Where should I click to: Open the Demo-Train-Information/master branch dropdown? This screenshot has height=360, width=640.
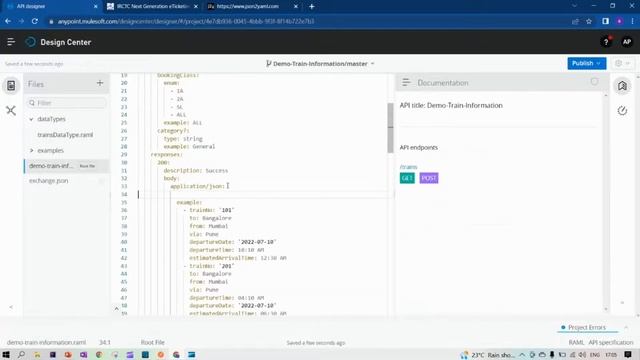tap(320, 64)
